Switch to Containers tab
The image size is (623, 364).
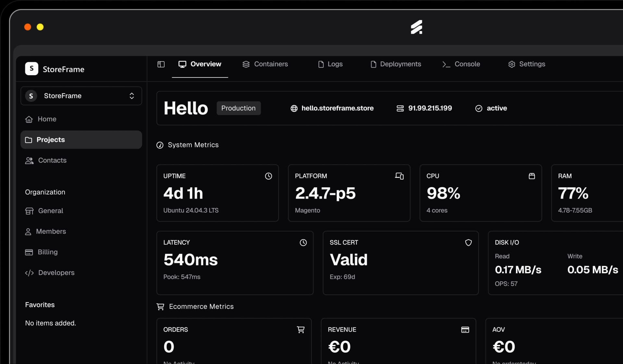pyautogui.click(x=265, y=64)
